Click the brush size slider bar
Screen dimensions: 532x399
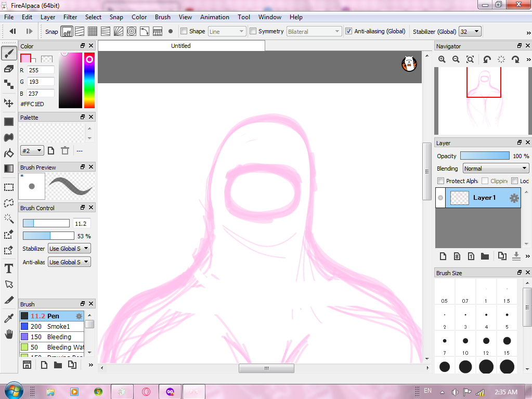tap(46, 223)
